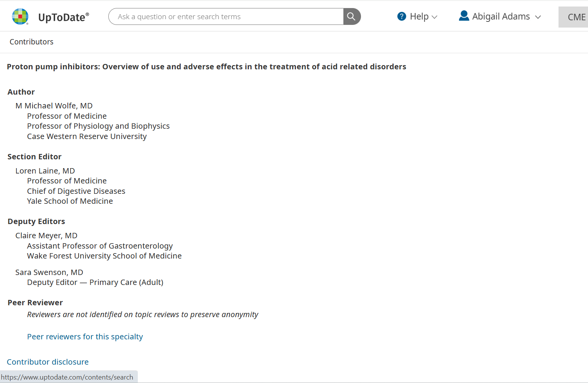Click the UpToDate globe logo icon

pyautogui.click(x=20, y=16)
